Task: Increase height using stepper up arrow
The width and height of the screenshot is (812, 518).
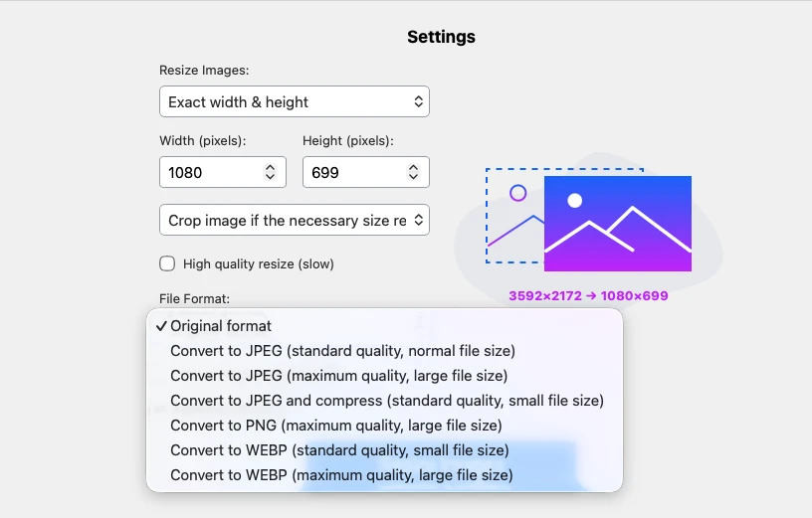Action: (x=413, y=168)
